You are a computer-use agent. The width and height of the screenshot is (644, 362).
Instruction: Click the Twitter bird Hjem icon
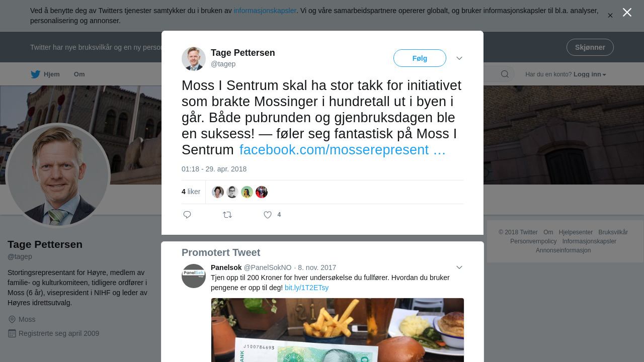[x=35, y=74]
